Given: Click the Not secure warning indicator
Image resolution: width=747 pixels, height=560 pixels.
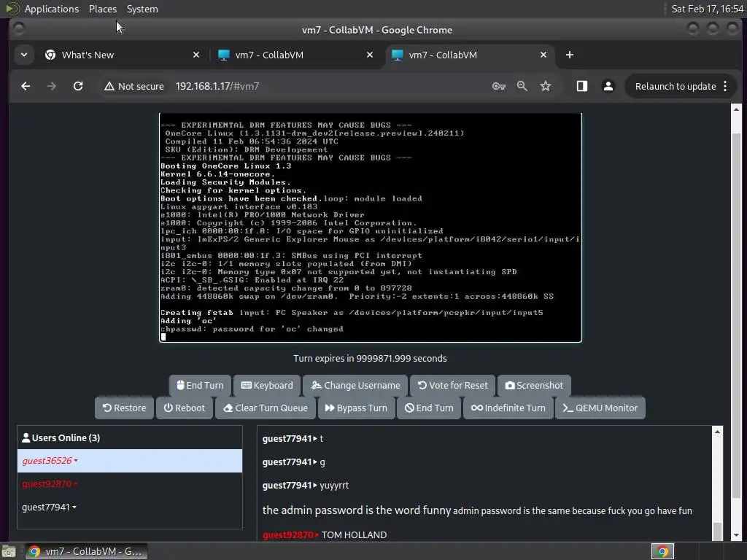Looking at the screenshot, I should pyautogui.click(x=134, y=86).
